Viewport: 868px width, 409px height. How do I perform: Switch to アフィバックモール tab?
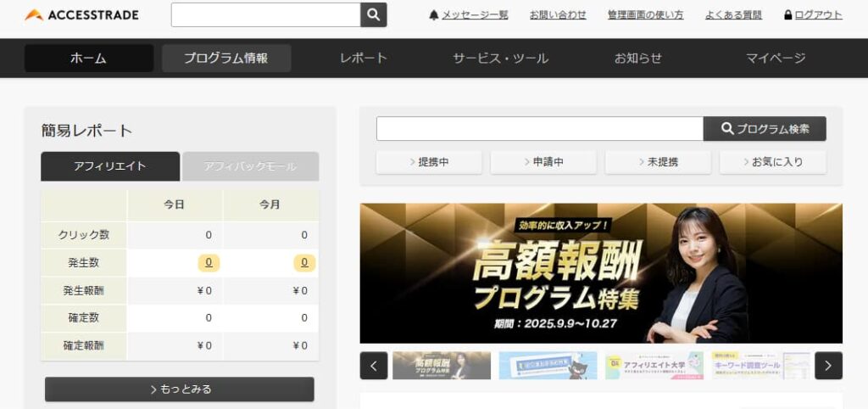(250, 166)
